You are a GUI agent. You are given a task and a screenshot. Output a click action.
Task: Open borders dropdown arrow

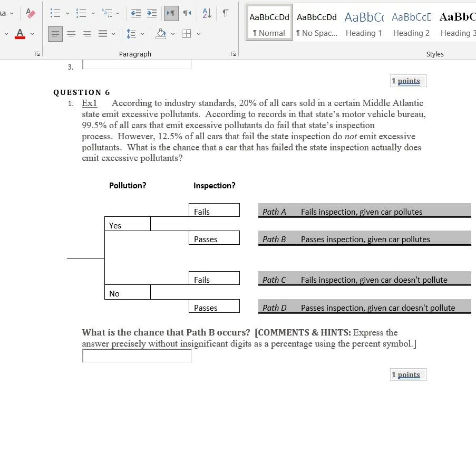pyautogui.click(x=199, y=34)
